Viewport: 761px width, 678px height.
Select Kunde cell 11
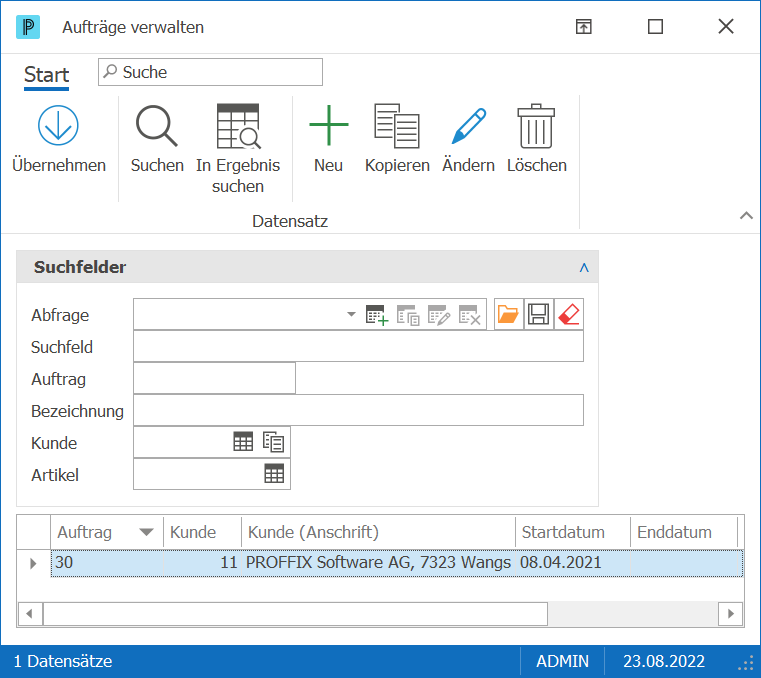[202, 563]
